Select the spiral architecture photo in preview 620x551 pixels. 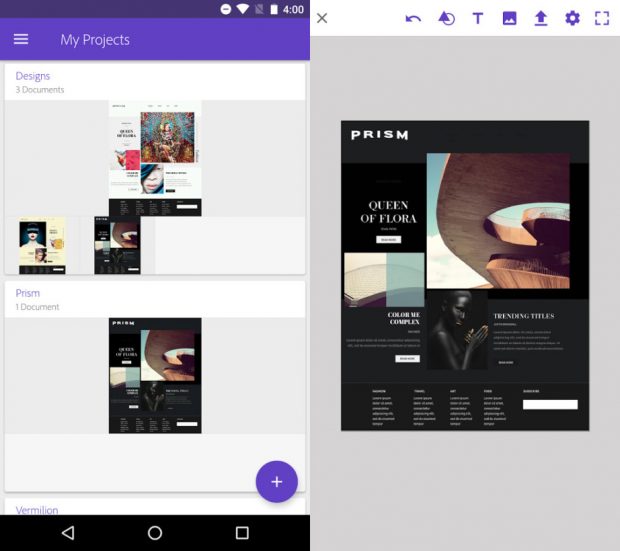(x=498, y=221)
